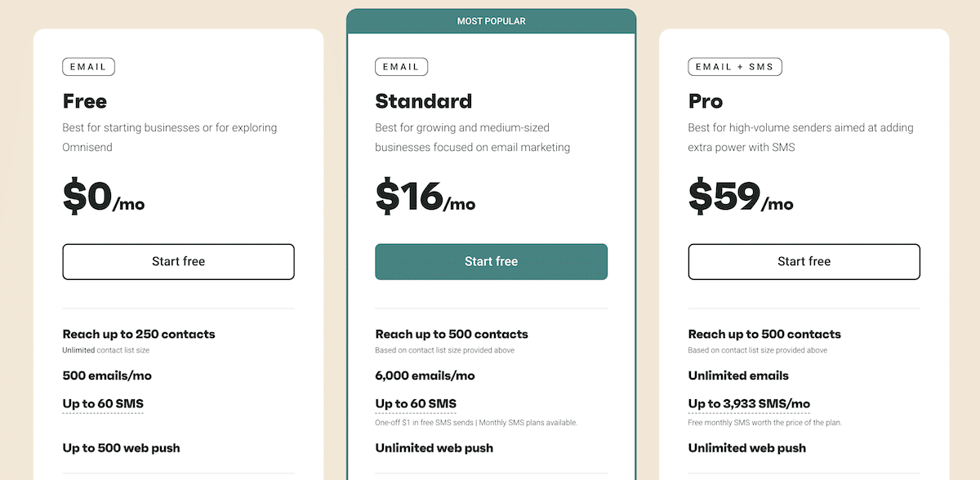Screen dimensions: 980x480
Task: Click the EMAIL badge on the Free plan
Action: [88, 67]
